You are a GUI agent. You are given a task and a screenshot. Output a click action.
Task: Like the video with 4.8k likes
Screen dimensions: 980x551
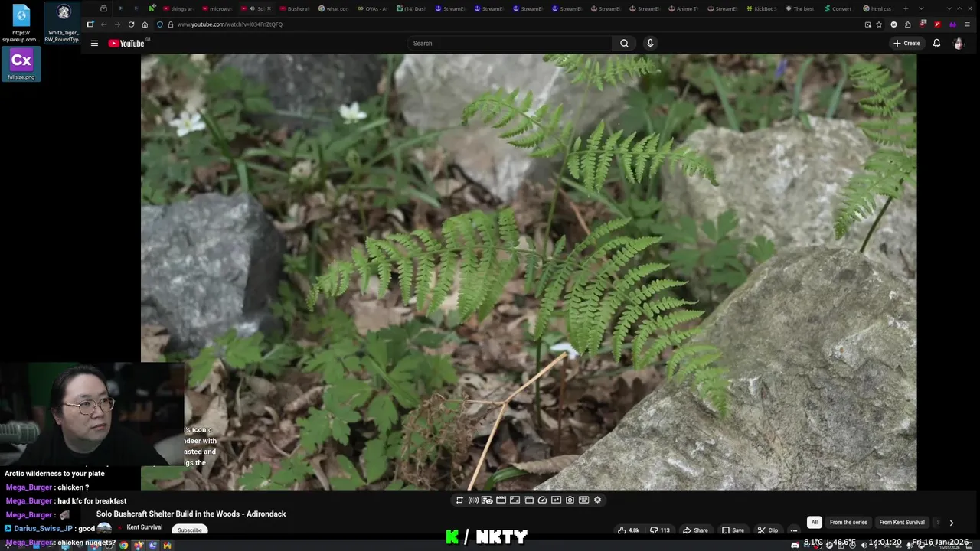629,530
